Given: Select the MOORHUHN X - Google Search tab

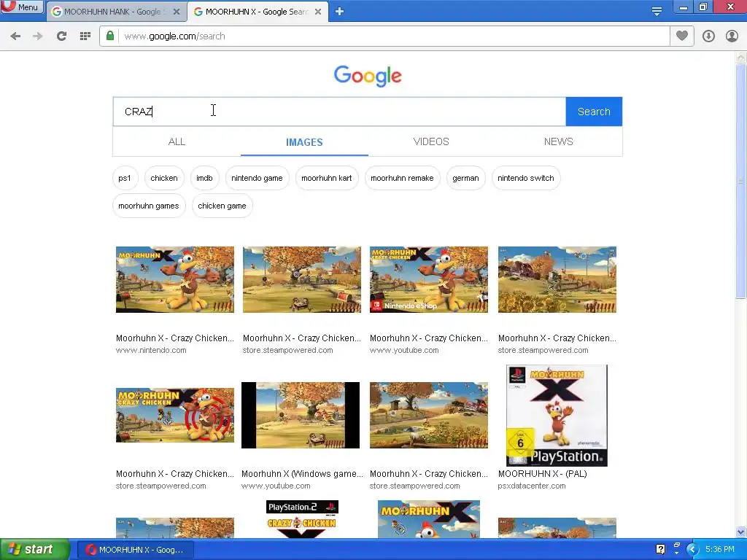Looking at the screenshot, I should pos(258,12).
